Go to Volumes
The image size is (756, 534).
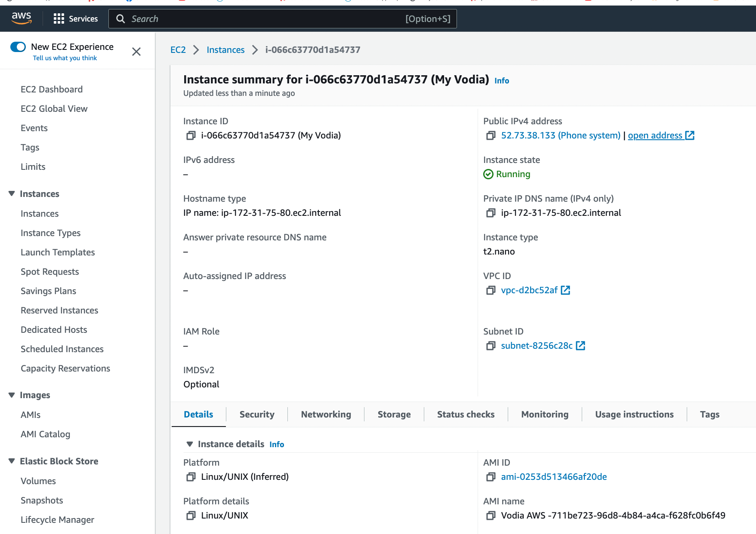point(38,481)
